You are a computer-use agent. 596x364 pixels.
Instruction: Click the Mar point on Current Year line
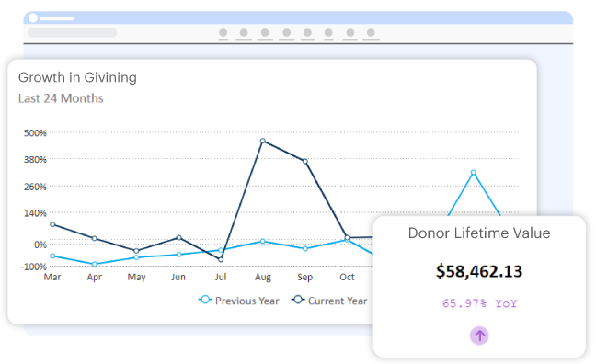52,224
